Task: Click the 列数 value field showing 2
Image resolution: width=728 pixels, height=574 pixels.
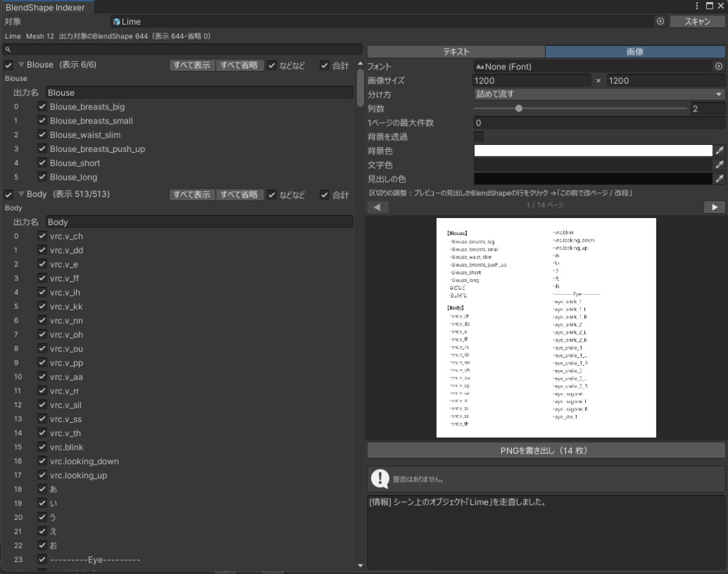Action: coord(707,109)
